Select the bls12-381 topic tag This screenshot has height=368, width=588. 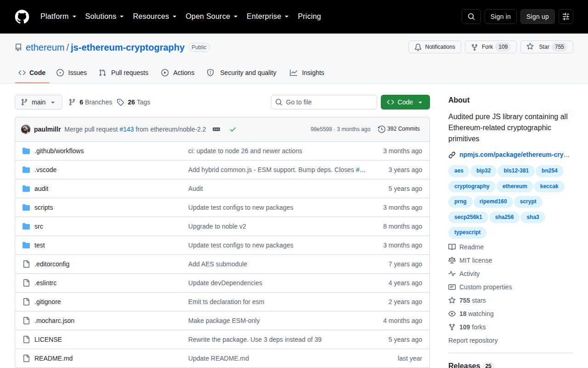pos(516,171)
